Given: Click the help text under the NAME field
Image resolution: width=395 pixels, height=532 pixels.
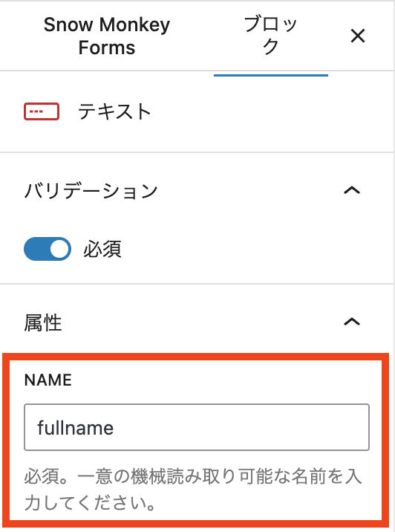Looking at the screenshot, I should click(x=193, y=490).
